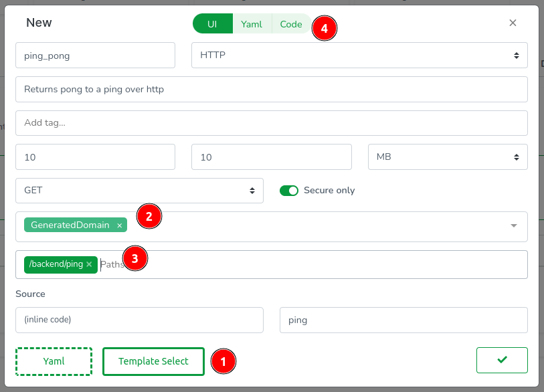The width and height of the screenshot is (544, 392).
Task: Switch to the Code tab
Action: coord(291,23)
